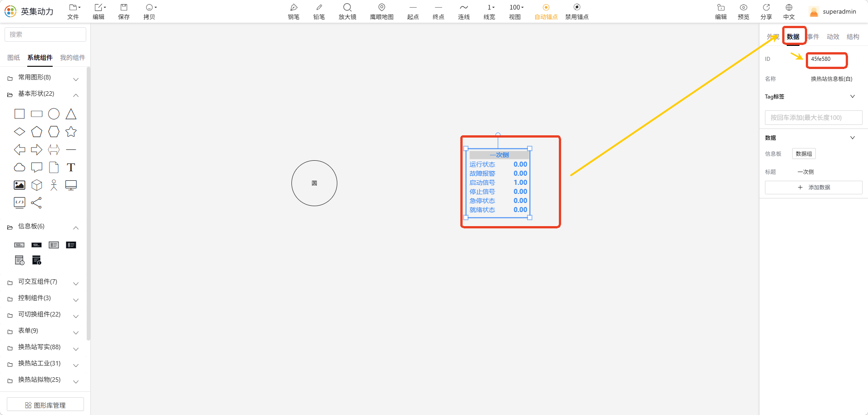Toggle 禁用锚点 disable anchors
This screenshot has width=868, height=415.
point(577,11)
